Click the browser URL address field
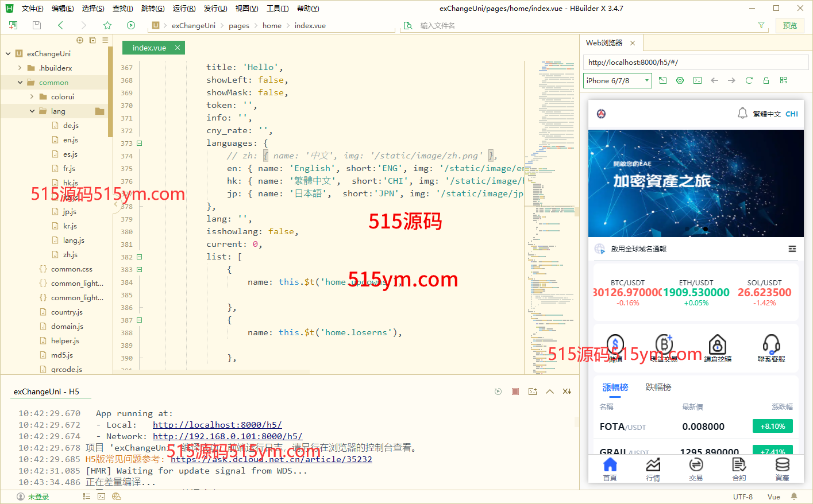 (695, 62)
